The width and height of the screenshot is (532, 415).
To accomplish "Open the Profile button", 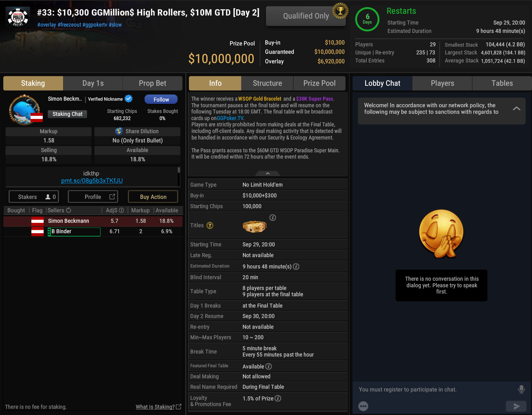I will 93,197.
